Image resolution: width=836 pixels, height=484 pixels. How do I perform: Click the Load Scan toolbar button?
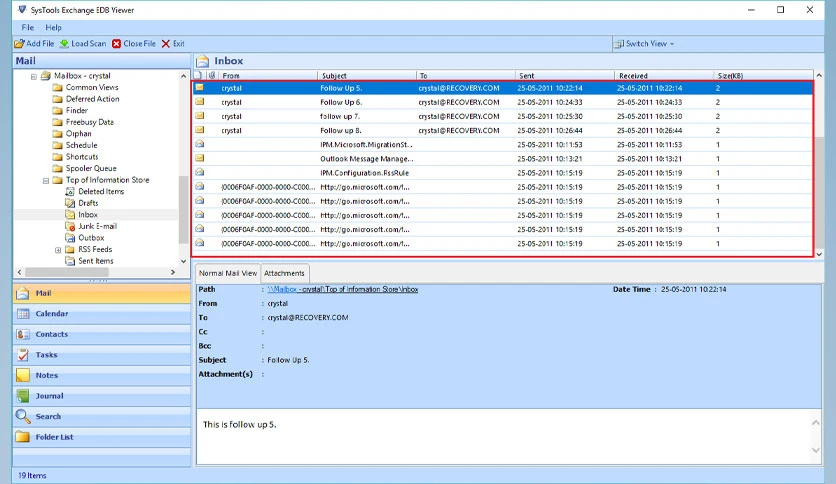[x=83, y=44]
